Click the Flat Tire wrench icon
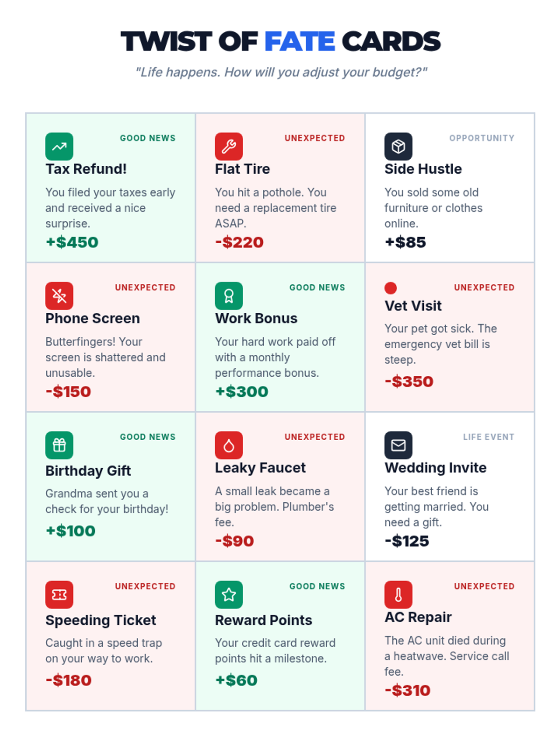This screenshot has height=747, width=560. 229,147
